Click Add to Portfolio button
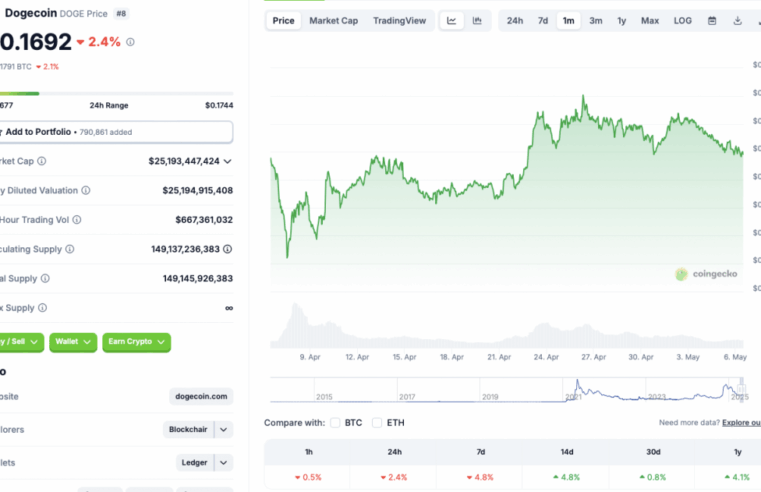The image size is (761, 492). 116,132
